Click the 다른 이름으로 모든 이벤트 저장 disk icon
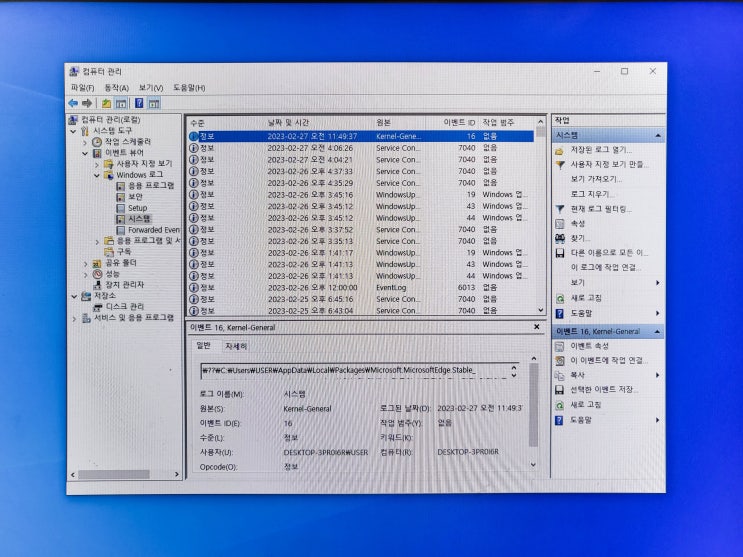The height and width of the screenshot is (557, 743). [560, 253]
